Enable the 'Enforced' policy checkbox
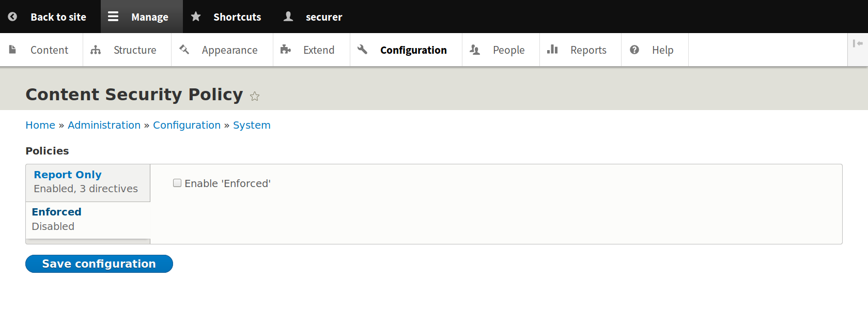Image resolution: width=868 pixels, height=324 pixels. [177, 183]
